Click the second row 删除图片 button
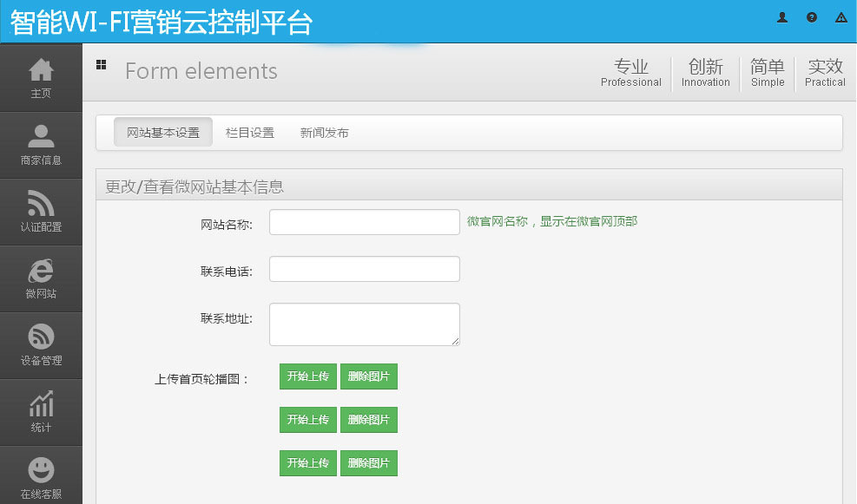This screenshot has width=857, height=504. point(368,420)
